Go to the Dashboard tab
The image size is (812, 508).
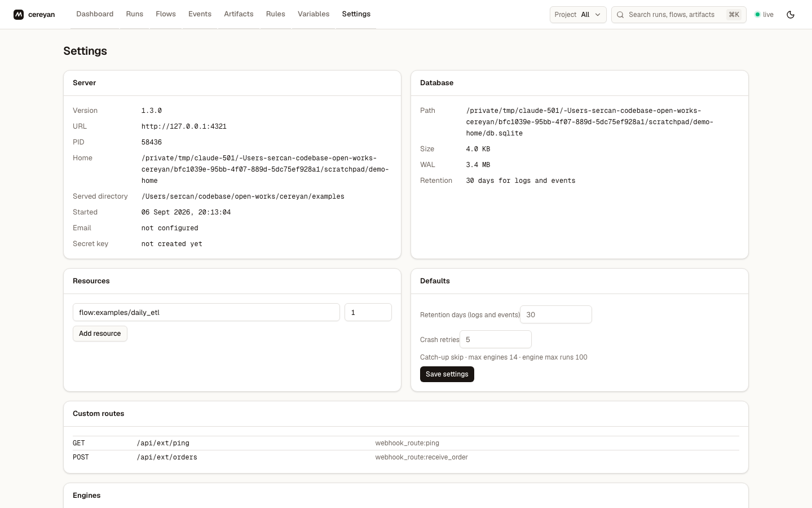click(95, 14)
